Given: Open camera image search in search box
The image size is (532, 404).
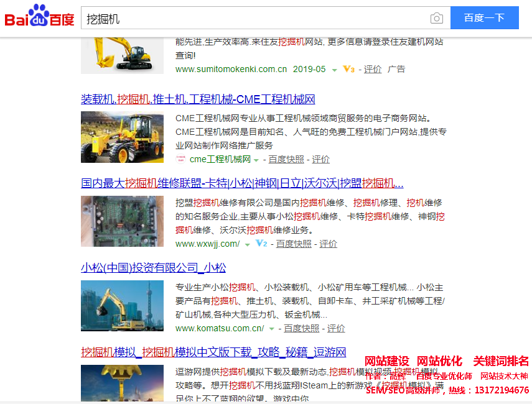Looking at the screenshot, I should coord(437,19).
